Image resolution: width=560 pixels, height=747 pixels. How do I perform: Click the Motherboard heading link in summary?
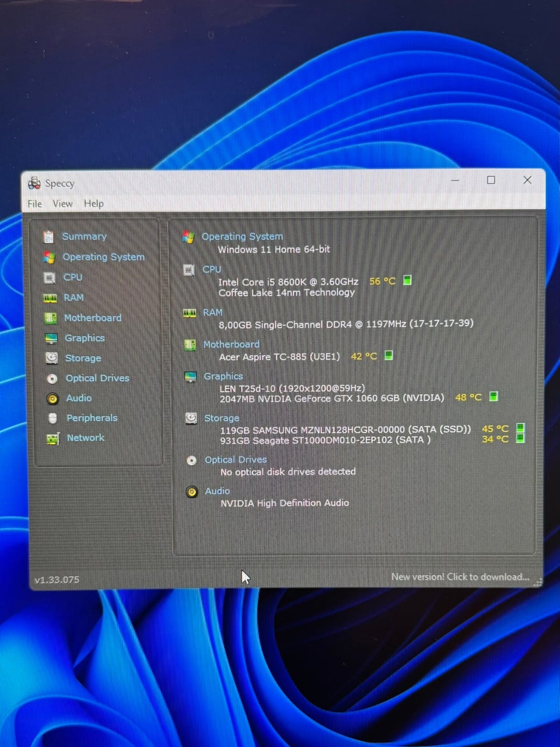231,344
